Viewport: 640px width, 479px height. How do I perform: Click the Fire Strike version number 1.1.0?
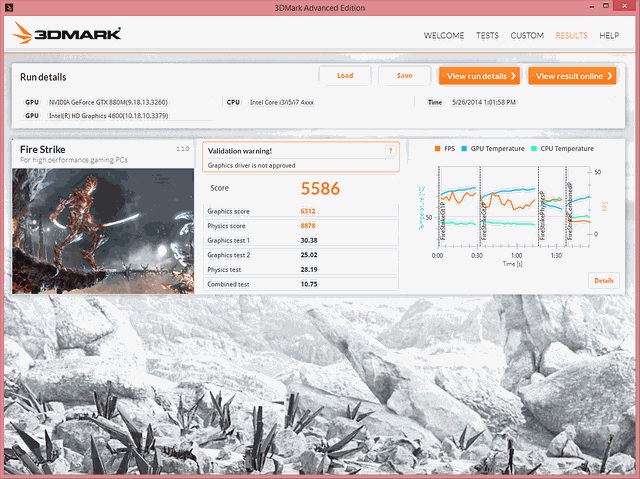(x=183, y=149)
